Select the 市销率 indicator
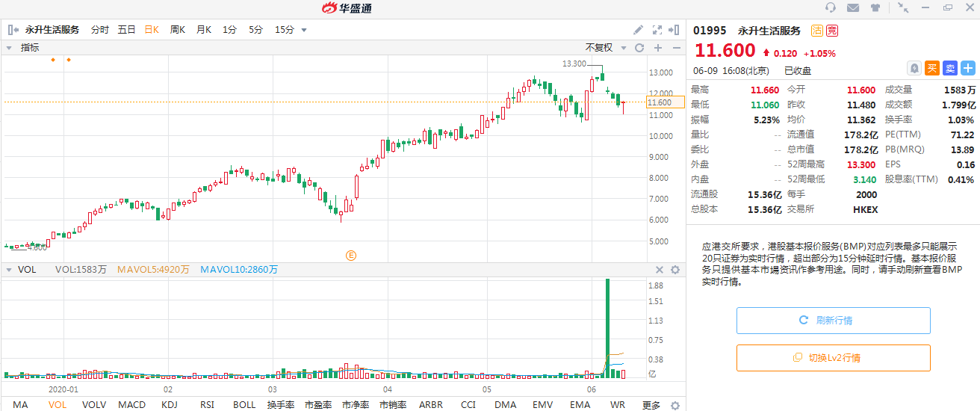The width and height of the screenshot is (980, 411). [x=393, y=405]
